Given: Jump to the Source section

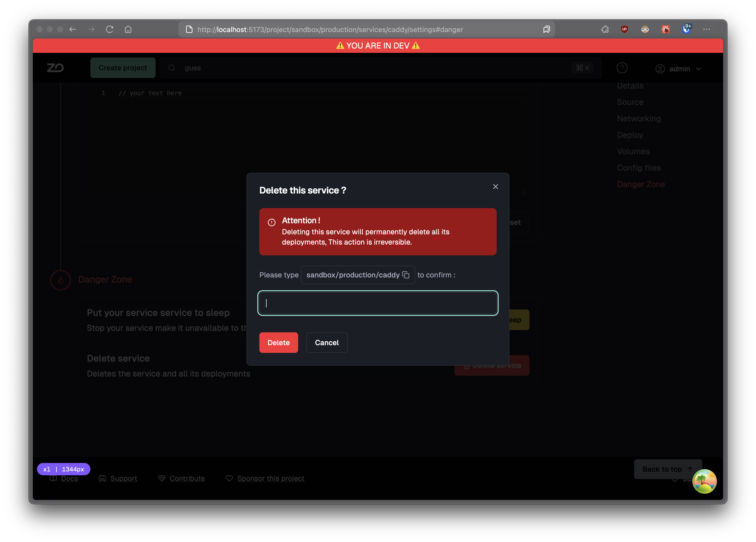Looking at the screenshot, I should coord(630,102).
